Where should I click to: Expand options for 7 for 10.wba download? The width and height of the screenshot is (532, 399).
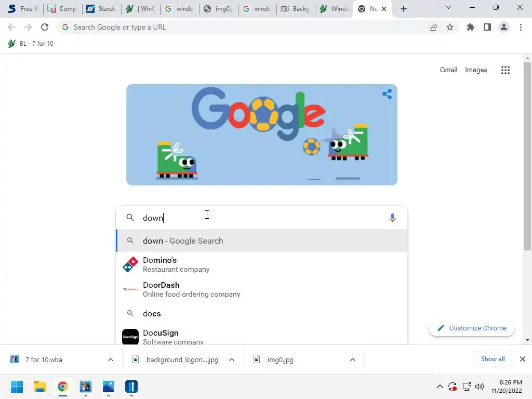tap(111, 360)
